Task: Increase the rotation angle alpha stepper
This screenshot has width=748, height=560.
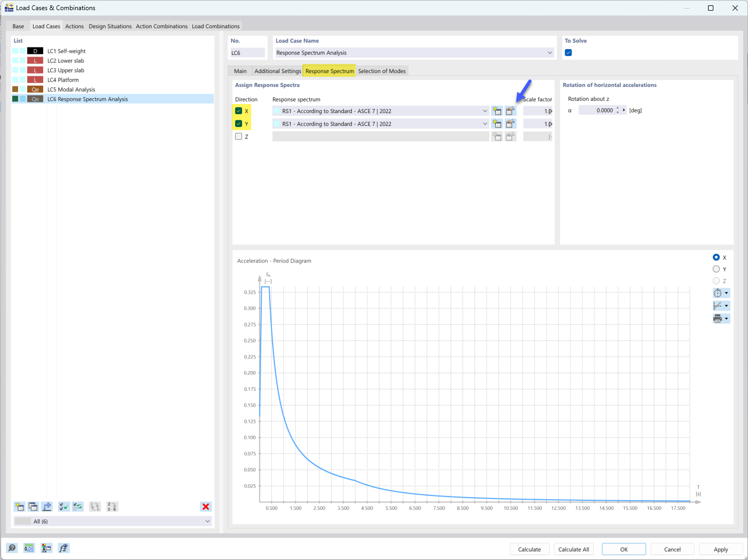Action: 618,109
